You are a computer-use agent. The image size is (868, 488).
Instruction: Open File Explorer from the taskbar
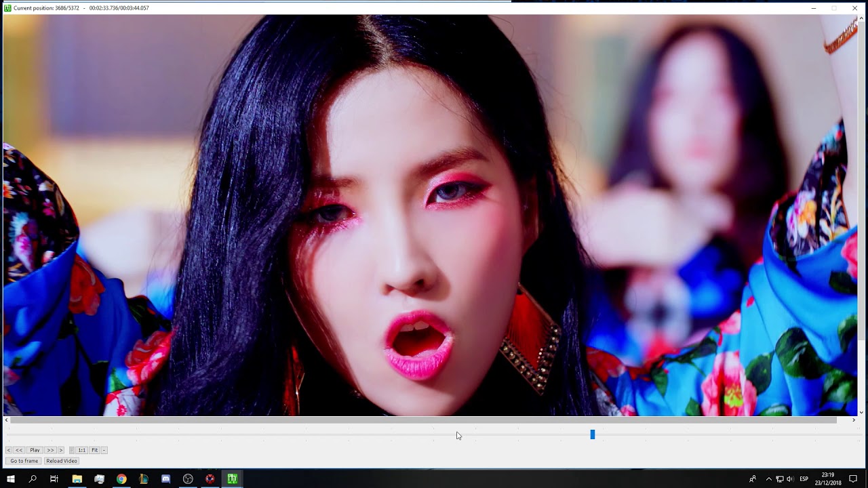[77, 479]
